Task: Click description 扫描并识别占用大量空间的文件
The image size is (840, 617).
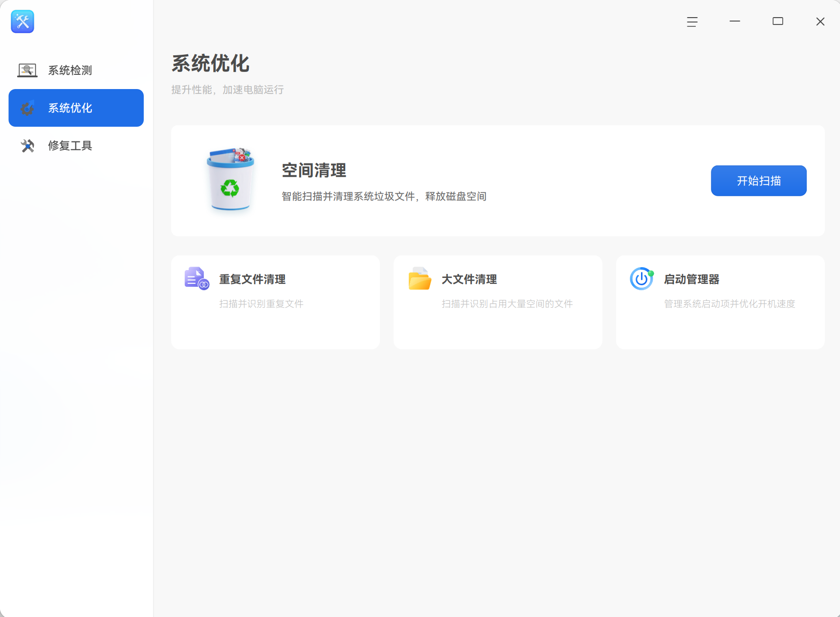Action: [507, 304]
